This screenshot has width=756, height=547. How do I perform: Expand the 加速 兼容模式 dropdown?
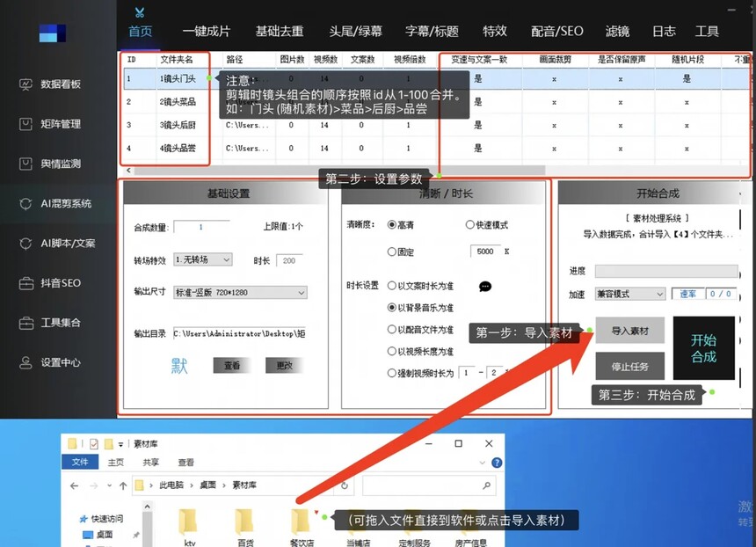point(629,294)
